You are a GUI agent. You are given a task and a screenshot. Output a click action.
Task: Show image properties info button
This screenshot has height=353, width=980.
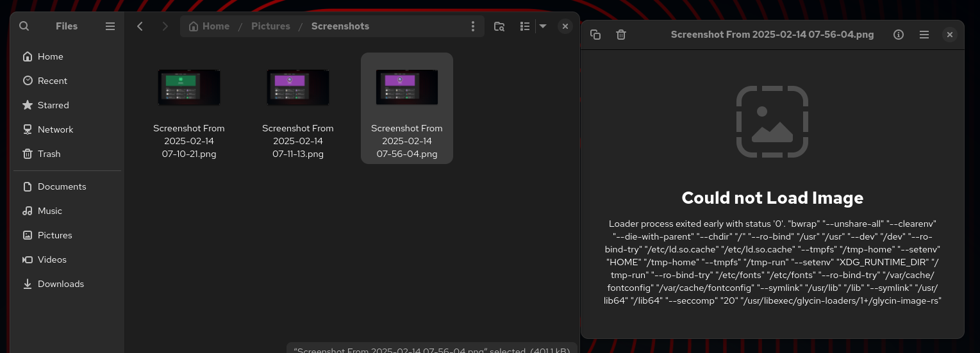[899, 35]
